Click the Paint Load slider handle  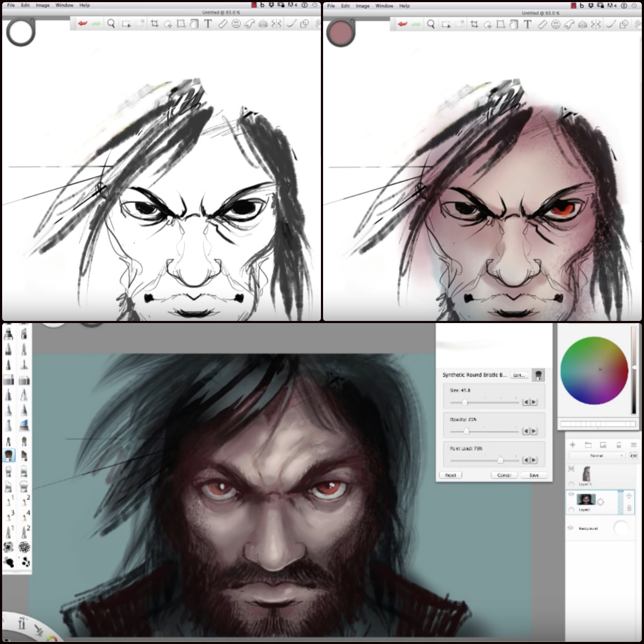500,460
